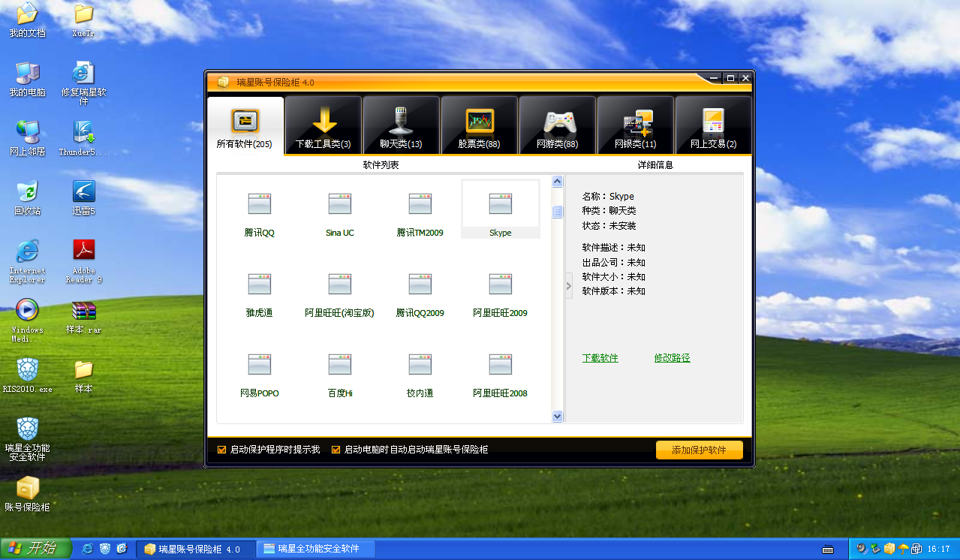
Task: Open the XueTr folder on desktop
Action: coord(83,20)
